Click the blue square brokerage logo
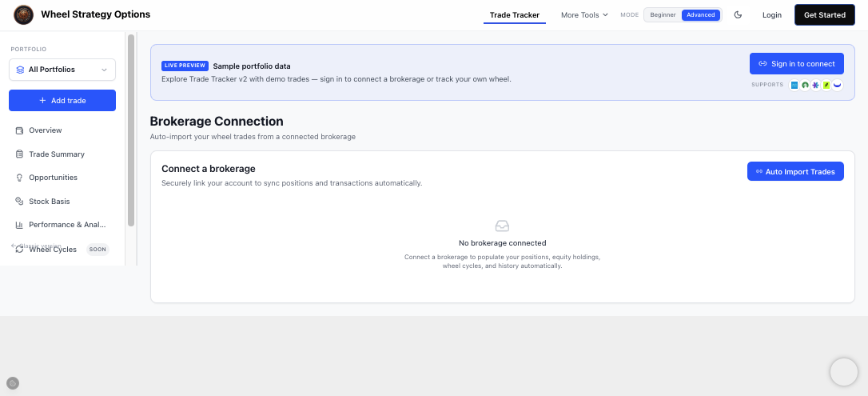868x396 pixels. click(x=794, y=86)
